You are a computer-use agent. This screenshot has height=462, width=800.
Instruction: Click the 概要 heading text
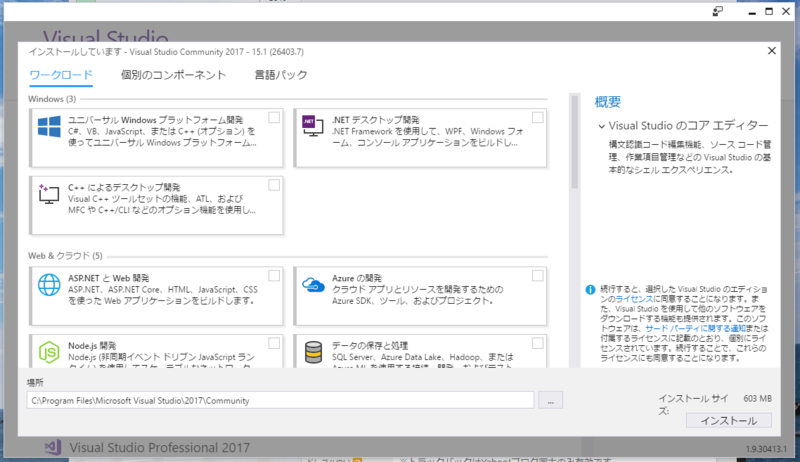608,102
